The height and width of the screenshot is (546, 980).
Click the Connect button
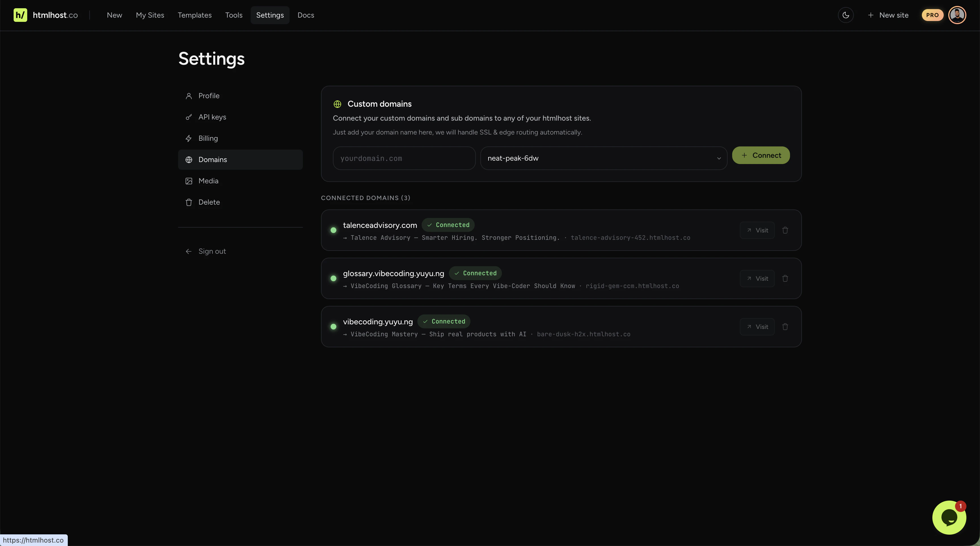[761, 155]
